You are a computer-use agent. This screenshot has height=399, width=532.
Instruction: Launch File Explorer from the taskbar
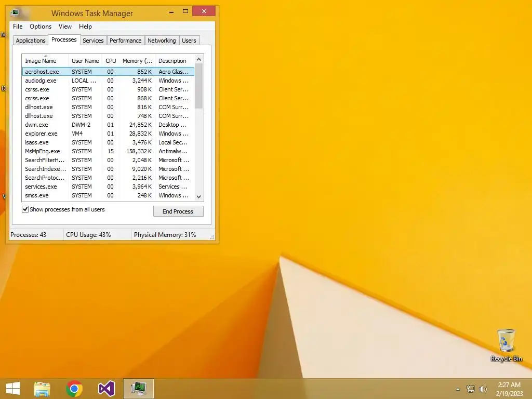point(42,389)
